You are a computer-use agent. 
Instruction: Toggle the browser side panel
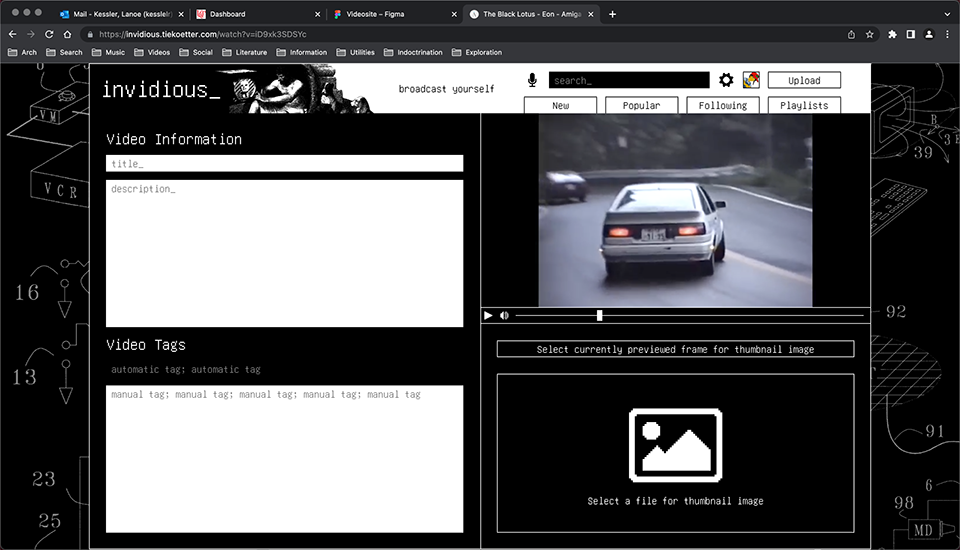(911, 34)
